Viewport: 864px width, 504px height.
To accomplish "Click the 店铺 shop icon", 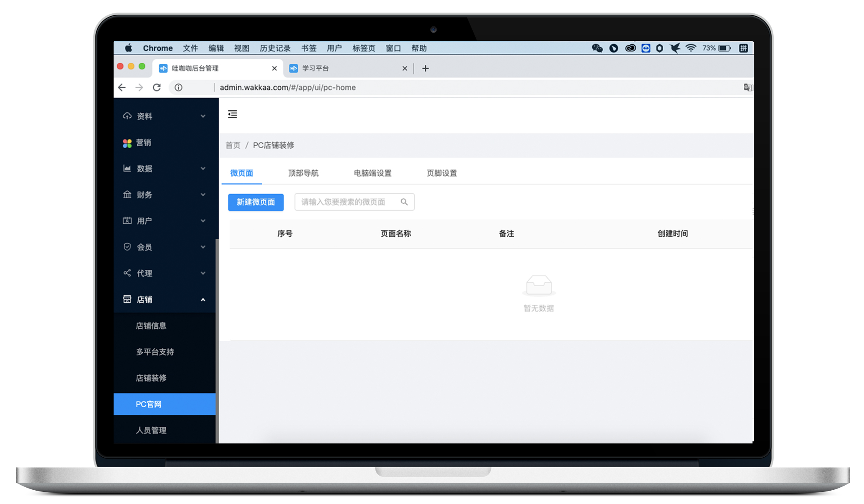I will click(x=127, y=299).
